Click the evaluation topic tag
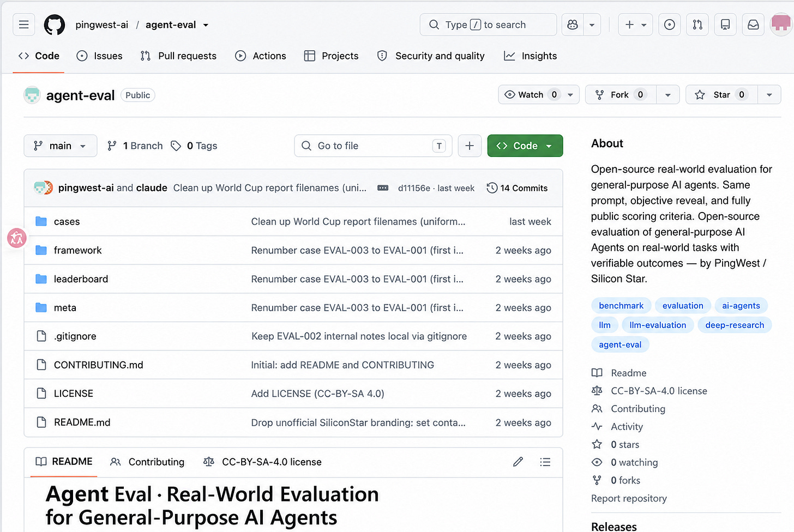The image size is (794, 532). [x=683, y=306]
